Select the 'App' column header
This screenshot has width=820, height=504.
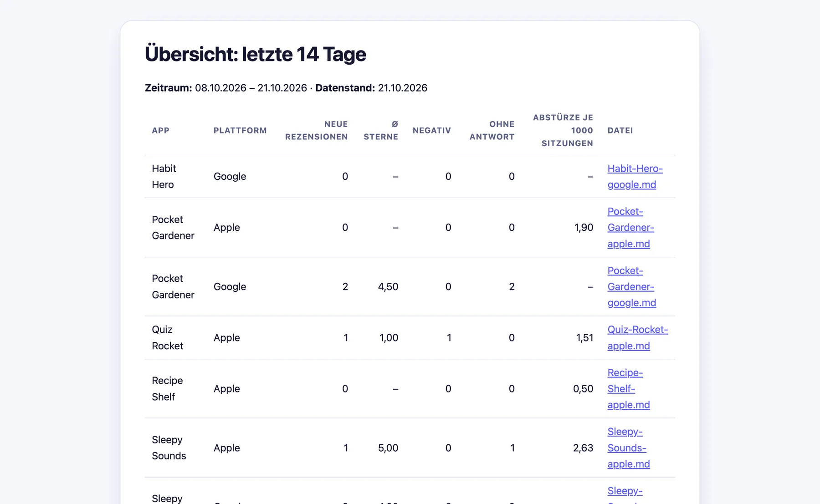tap(160, 130)
